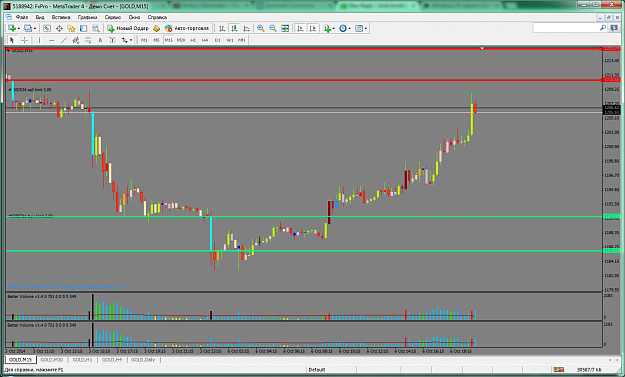Expand the Templates dropdown arrow
Image resolution: width=625 pixels, height=377 pixels.
click(366, 29)
